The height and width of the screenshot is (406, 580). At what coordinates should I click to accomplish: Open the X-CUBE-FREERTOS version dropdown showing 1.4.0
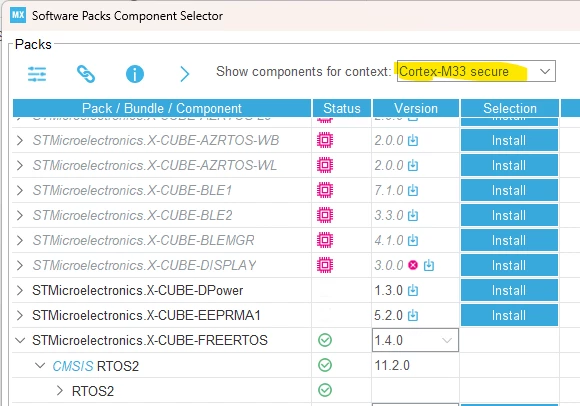pyautogui.click(x=415, y=340)
